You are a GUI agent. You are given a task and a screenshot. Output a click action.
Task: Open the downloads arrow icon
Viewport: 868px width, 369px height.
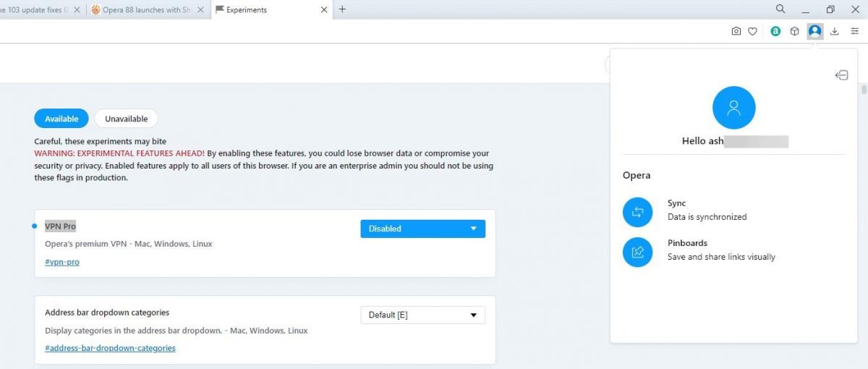tap(835, 31)
